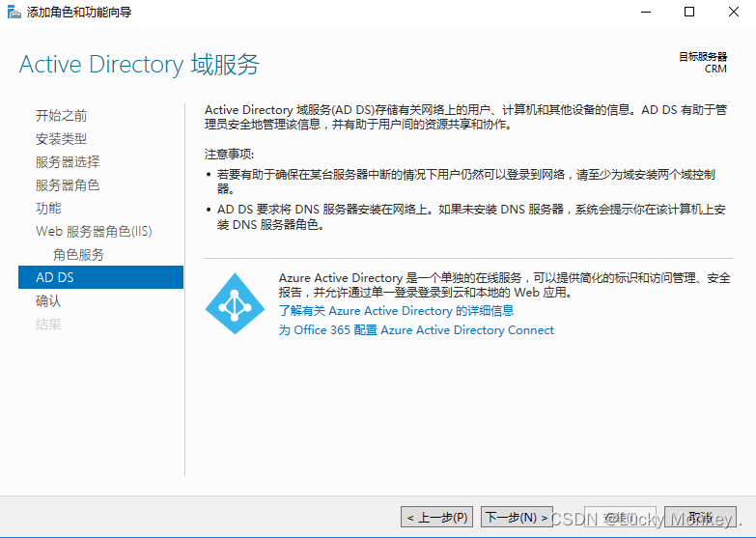
Task: Select Web 服务器角色(IIS) step
Action: coord(94,232)
